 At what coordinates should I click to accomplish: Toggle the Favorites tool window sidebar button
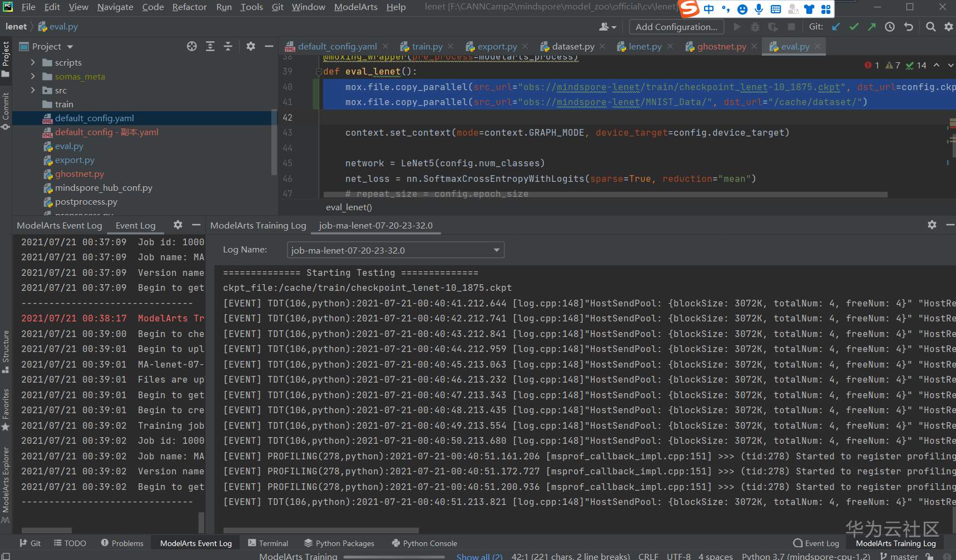point(6,409)
